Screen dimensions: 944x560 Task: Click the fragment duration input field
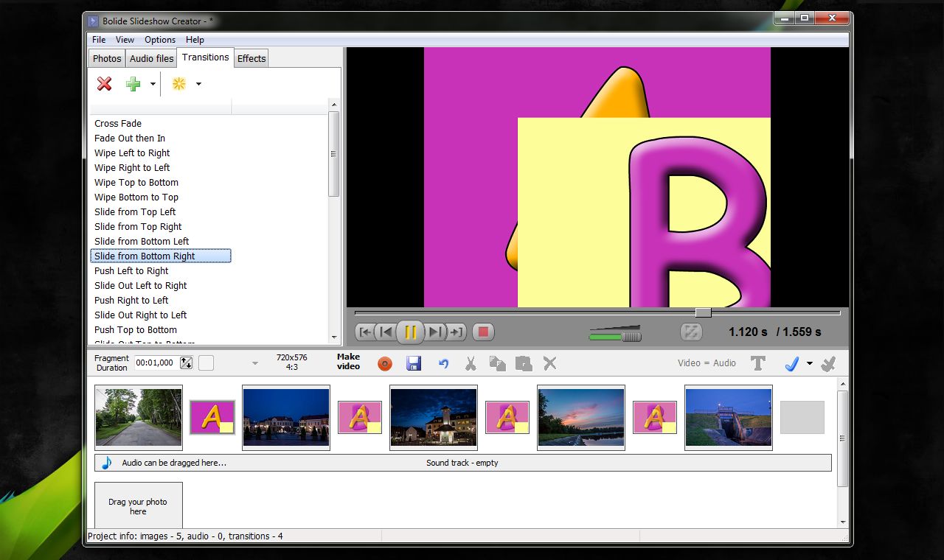[x=155, y=363]
